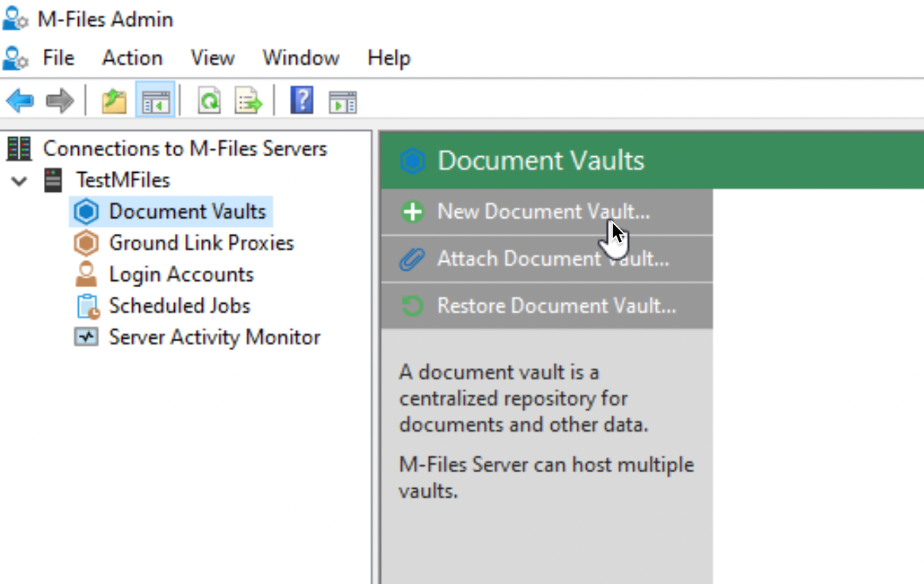Select Server Activity Monitor in the tree
Viewport: 924px width, 584px height.
click(215, 337)
